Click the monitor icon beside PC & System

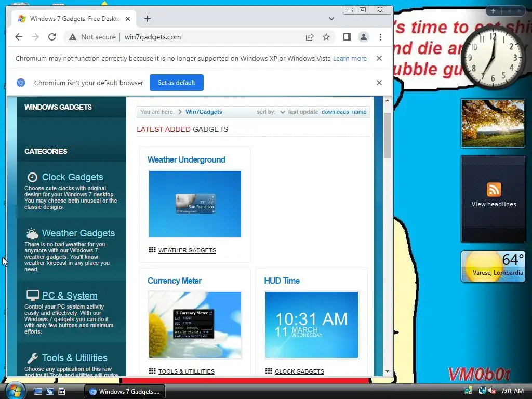click(x=33, y=295)
